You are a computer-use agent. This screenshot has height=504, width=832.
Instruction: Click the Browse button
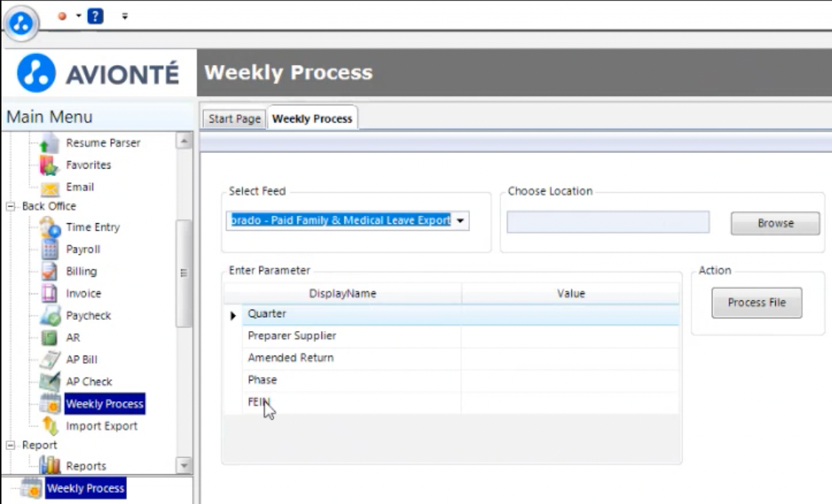coord(775,223)
